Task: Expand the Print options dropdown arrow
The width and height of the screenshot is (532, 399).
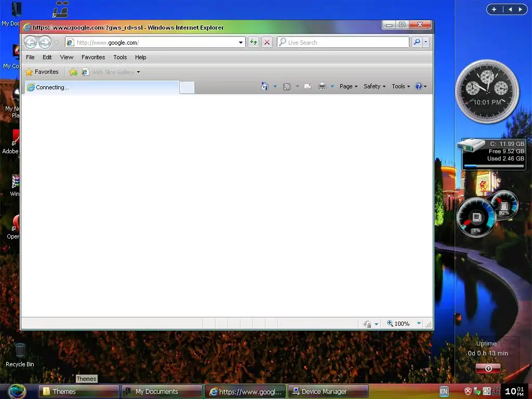Action: coord(332,87)
